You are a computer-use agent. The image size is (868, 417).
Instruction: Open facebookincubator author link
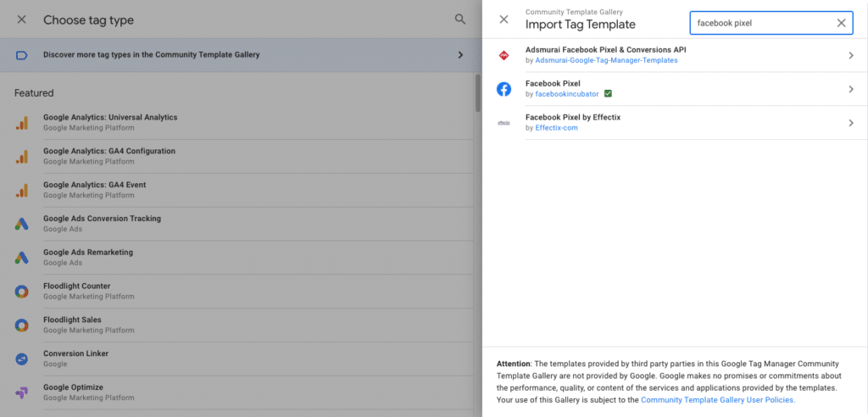pyautogui.click(x=567, y=94)
